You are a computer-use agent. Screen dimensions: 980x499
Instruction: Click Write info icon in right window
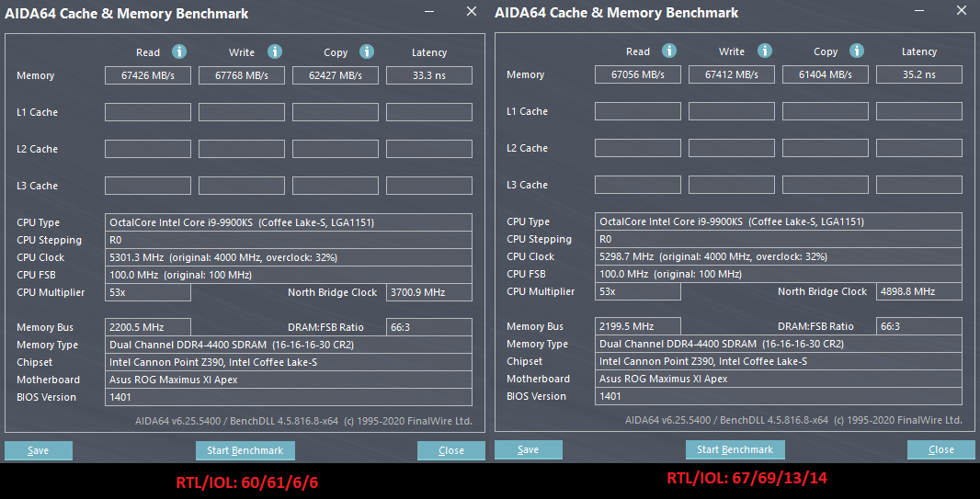coord(764,51)
